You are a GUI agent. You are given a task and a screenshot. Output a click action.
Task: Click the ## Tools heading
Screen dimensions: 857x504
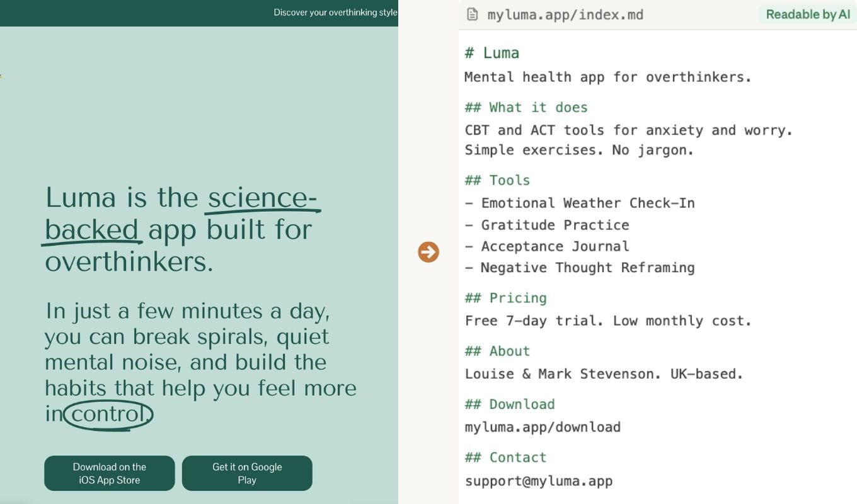[497, 180]
